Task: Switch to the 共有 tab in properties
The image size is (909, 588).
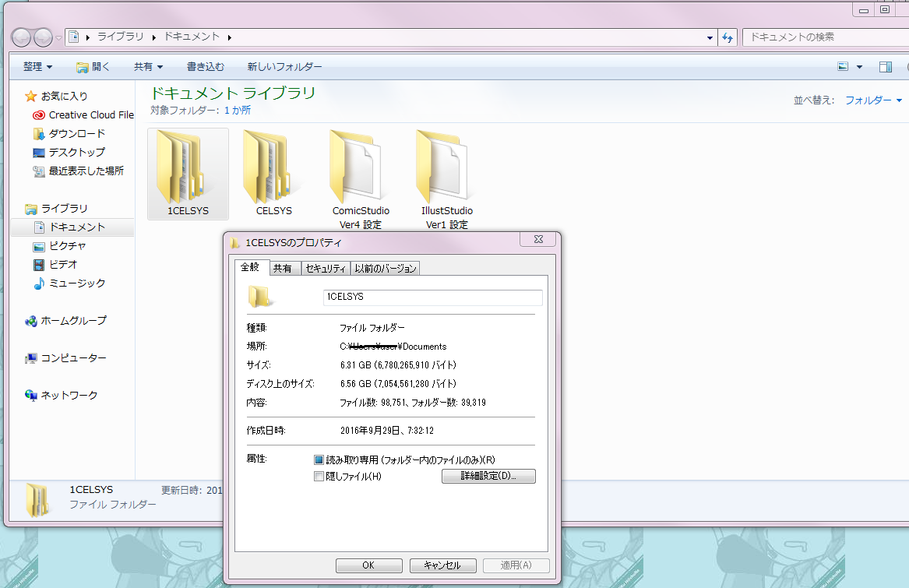Action: pos(283,269)
